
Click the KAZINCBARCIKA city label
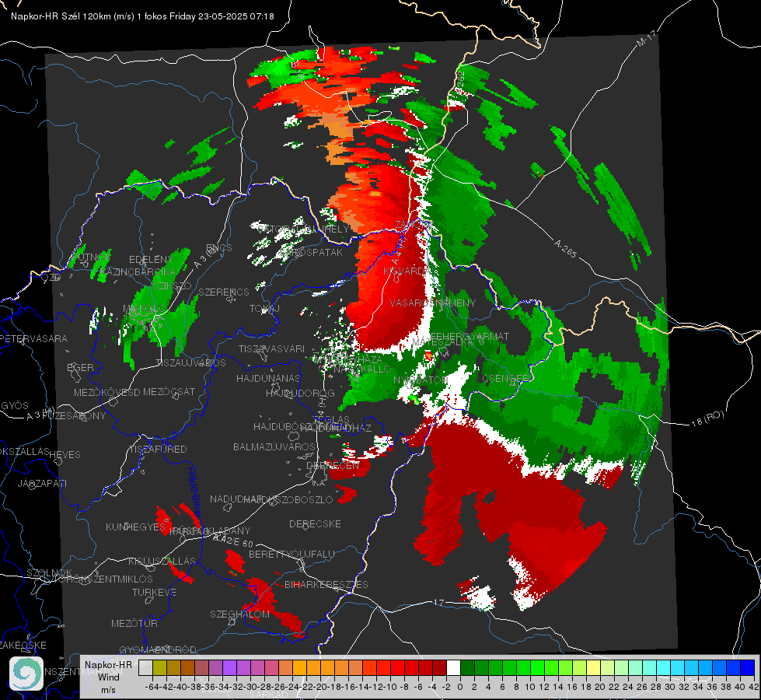pos(138,271)
